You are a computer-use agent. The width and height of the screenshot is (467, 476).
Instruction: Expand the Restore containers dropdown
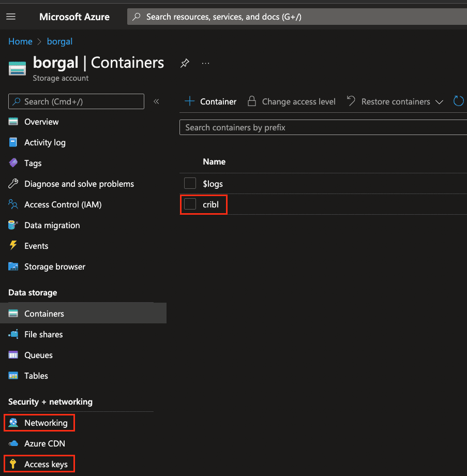439,102
